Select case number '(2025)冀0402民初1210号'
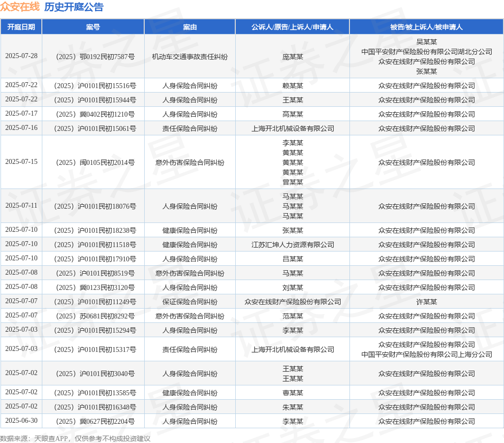504x443 pixels. (95, 115)
